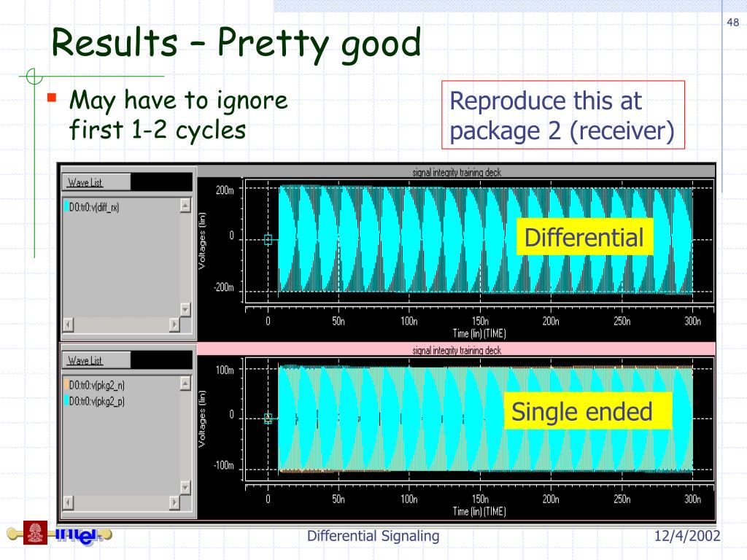The height and width of the screenshot is (560, 747).
Task: Click the cursor marker on single-ended plot
Action: click(268, 419)
